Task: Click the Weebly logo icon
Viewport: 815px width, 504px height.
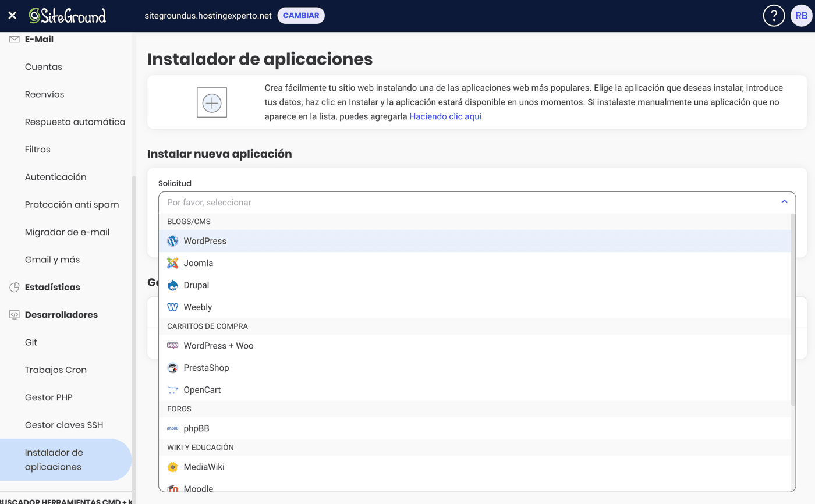Action: (172, 307)
